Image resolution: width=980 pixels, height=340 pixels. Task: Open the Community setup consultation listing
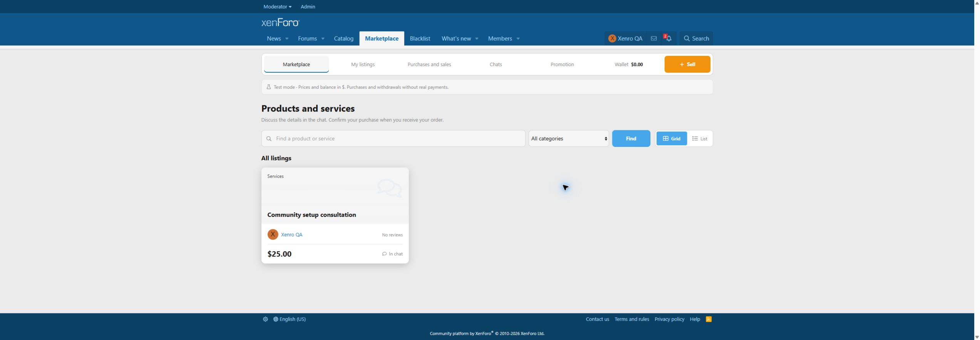coord(312,215)
